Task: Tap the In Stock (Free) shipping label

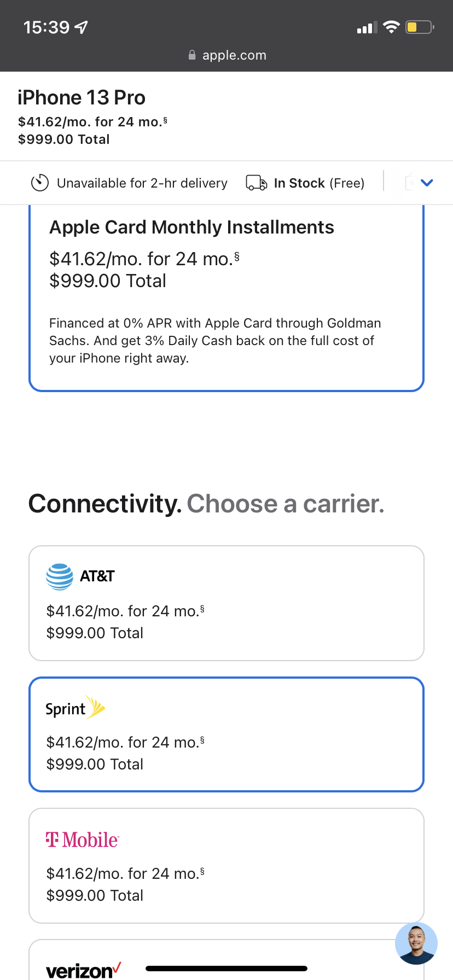Action: click(x=319, y=183)
